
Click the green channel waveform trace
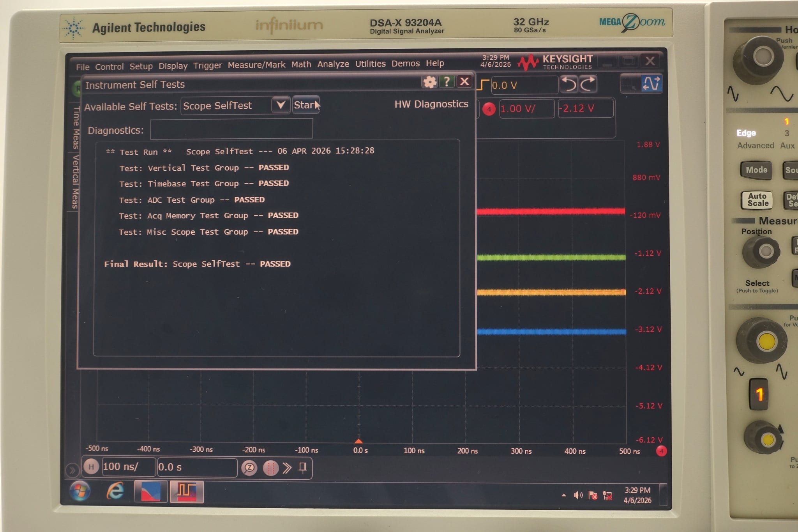click(551, 257)
